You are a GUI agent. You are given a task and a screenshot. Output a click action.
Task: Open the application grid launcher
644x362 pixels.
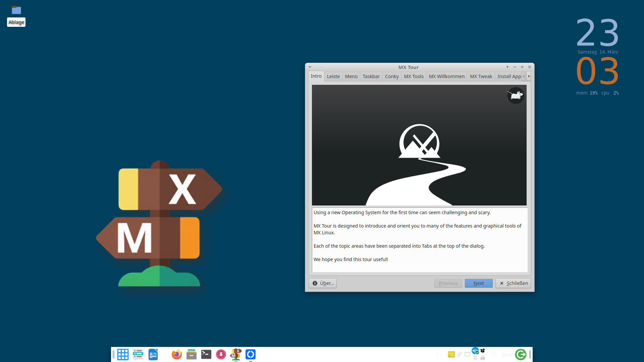coord(123,354)
